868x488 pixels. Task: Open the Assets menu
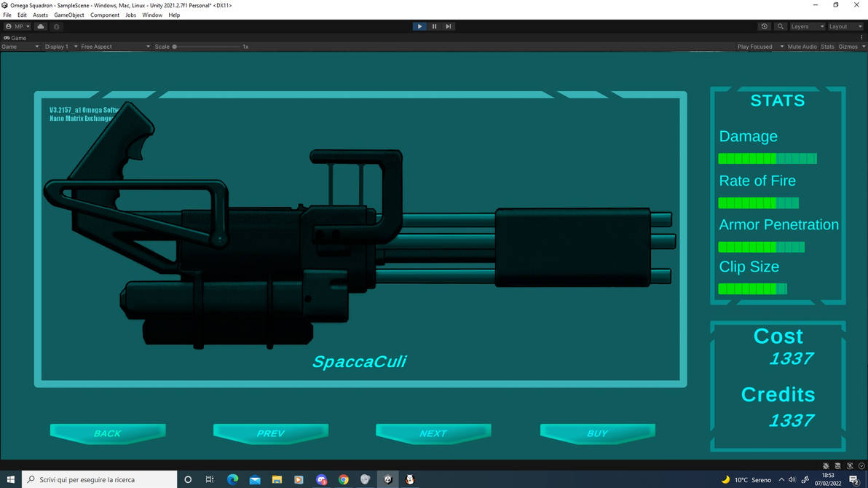coord(40,15)
